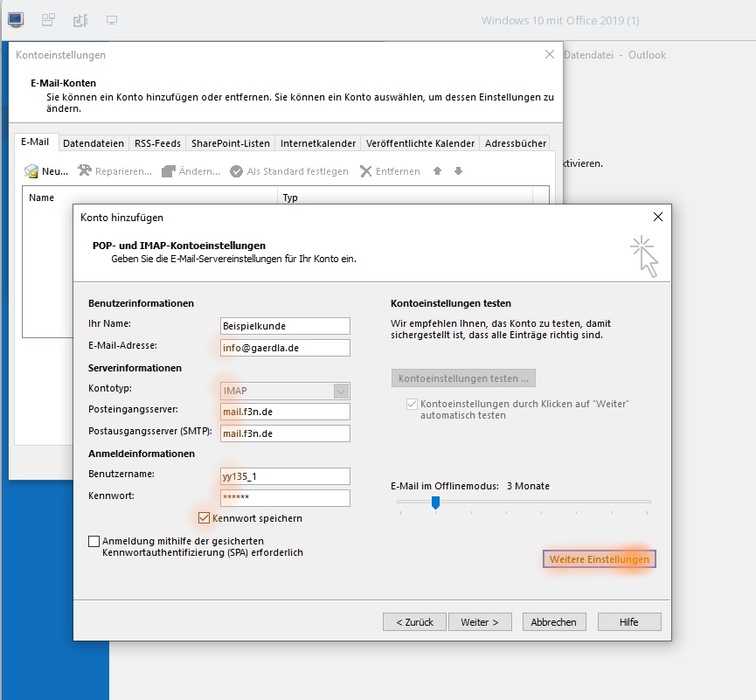Select the Internetkalender tab

click(x=318, y=143)
